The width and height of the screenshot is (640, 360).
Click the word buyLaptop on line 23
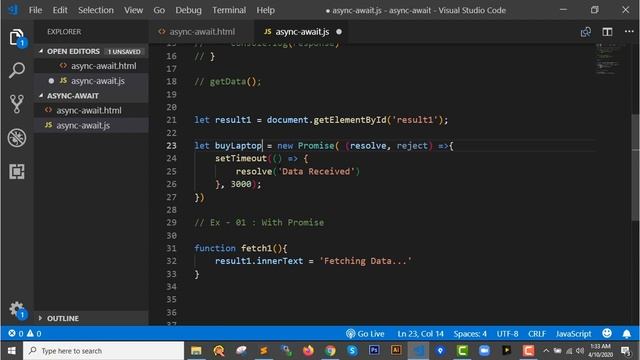238,146
